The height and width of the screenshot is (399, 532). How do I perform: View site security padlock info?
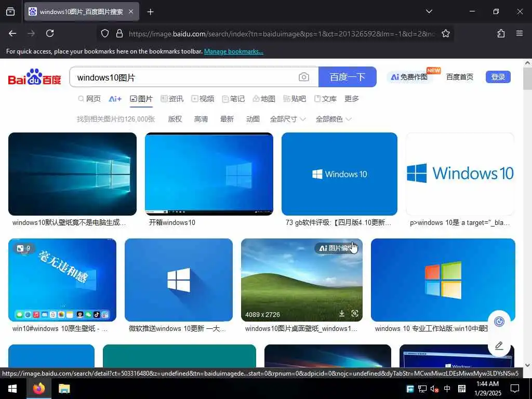119,33
